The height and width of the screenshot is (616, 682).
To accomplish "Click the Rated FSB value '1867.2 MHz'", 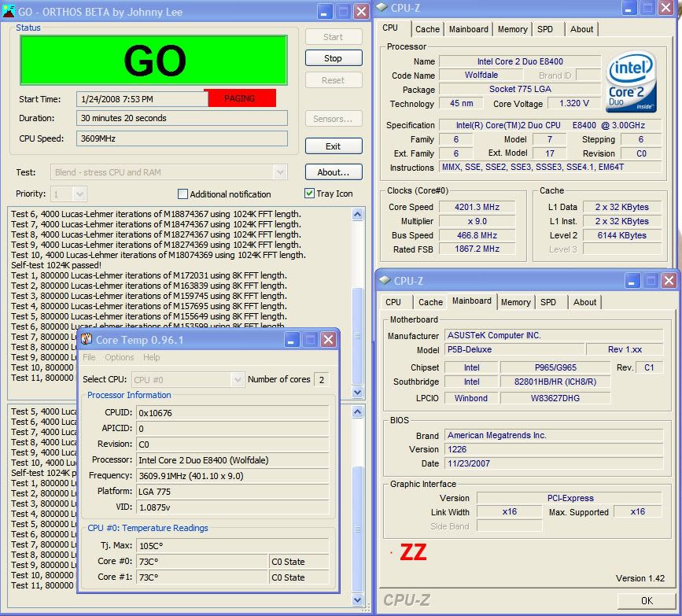I will click(477, 249).
